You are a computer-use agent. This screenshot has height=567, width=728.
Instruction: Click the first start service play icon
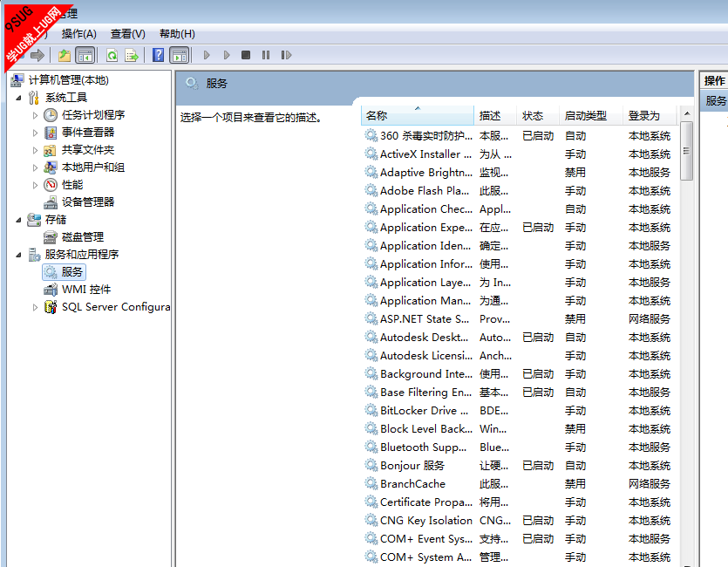[x=207, y=55]
